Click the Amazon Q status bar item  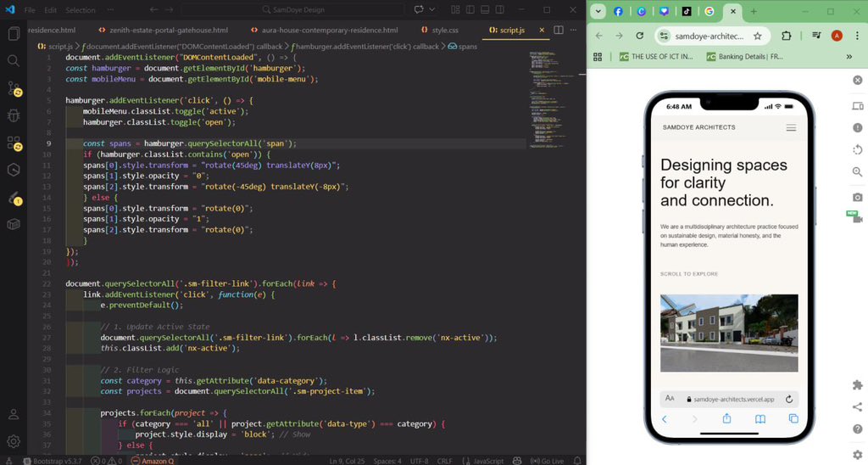[x=153, y=461]
